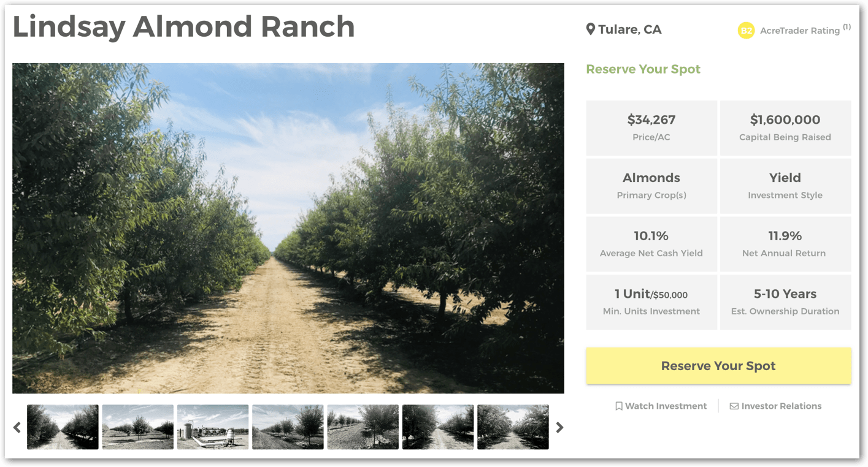Click the location pin icon beside Tulare, CA
This screenshot has height=467, width=868.
590,29
